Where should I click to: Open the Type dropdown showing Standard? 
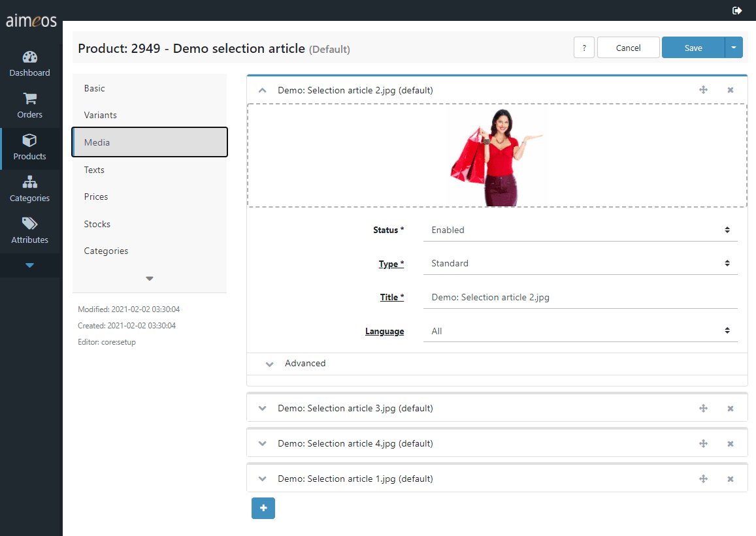pyautogui.click(x=580, y=264)
